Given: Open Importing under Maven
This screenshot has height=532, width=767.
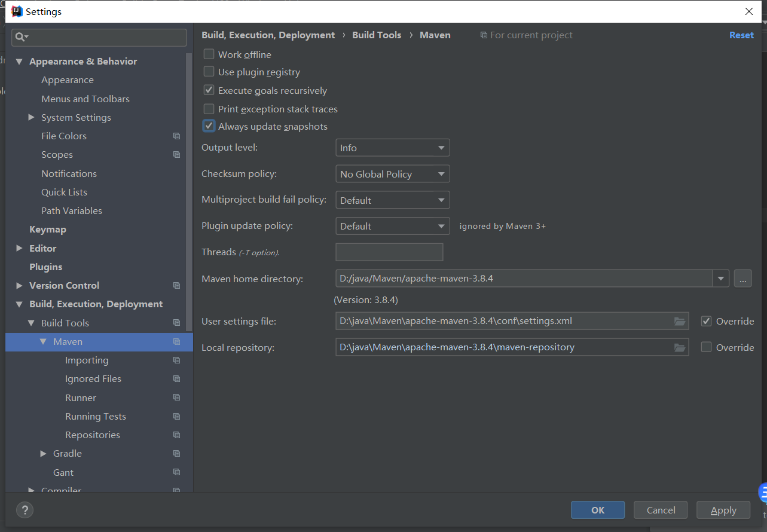Looking at the screenshot, I should (x=87, y=360).
